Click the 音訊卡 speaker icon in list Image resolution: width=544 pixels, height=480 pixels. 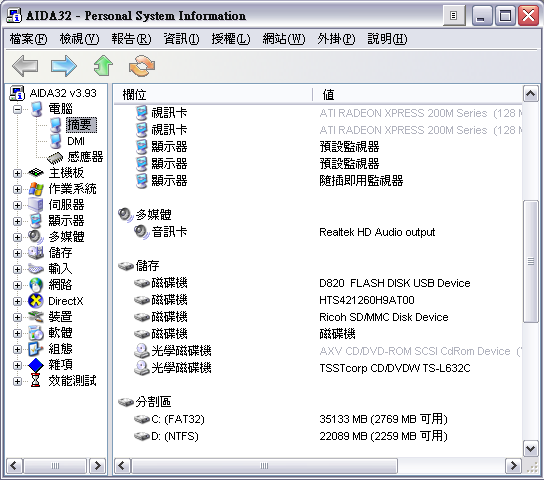142,232
